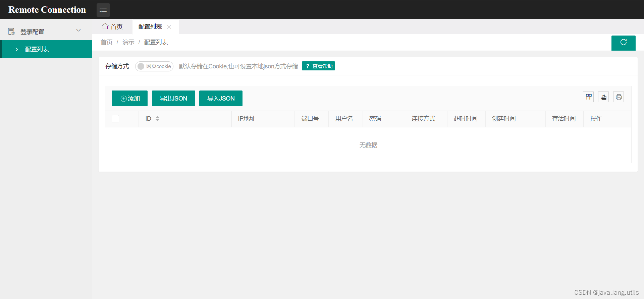The image size is (644, 299).
Task: Switch to the 首页 tab
Action: click(112, 26)
